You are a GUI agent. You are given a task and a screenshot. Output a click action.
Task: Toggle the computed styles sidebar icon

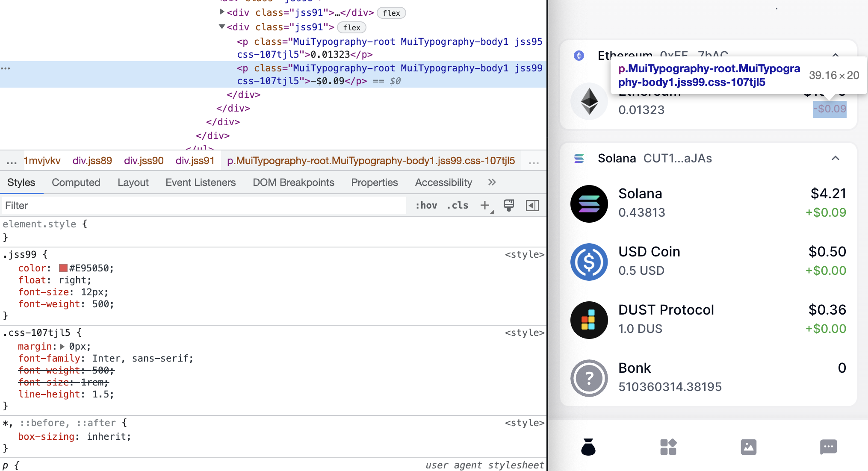pos(532,206)
